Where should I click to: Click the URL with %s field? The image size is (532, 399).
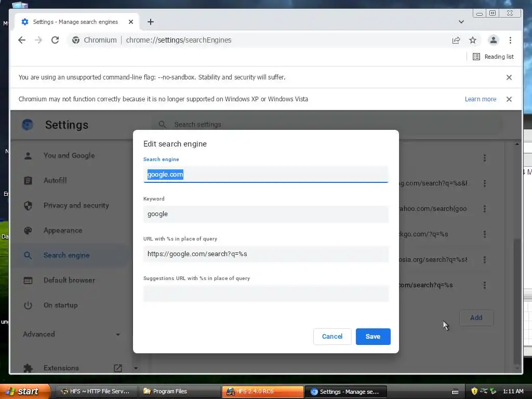pyautogui.click(x=265, y=254)
